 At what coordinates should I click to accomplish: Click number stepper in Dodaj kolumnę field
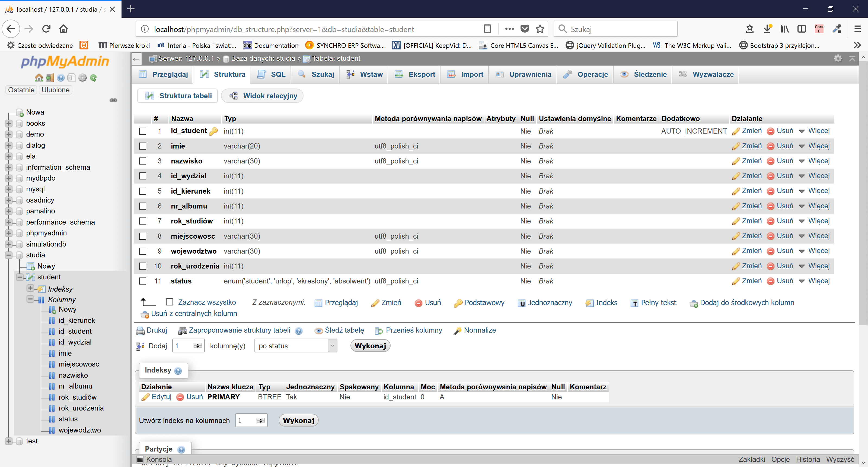coord(198,346)
